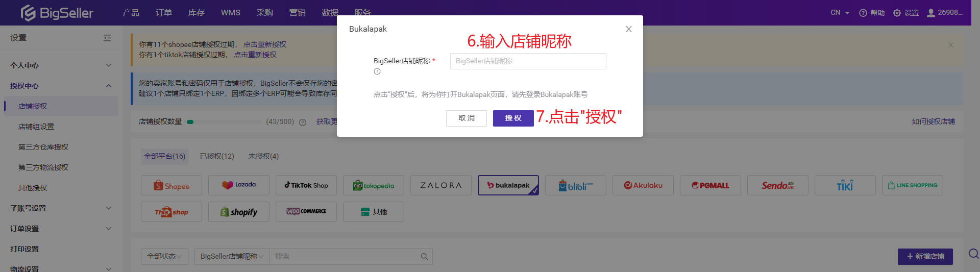This screenshot has width=980, height=272.
Task: Select the Shopee platform tile
Action: [x=171, y=185]
